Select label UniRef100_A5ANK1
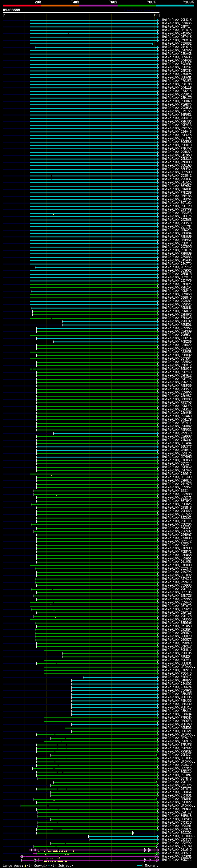The image size is (197, 868). (x=177, y=809)
